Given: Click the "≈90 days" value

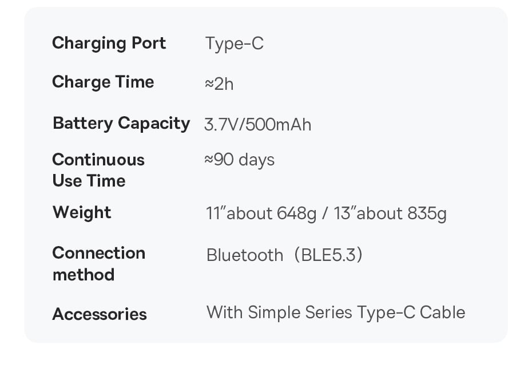Looking at the screenshot, I should click(240, 160).
